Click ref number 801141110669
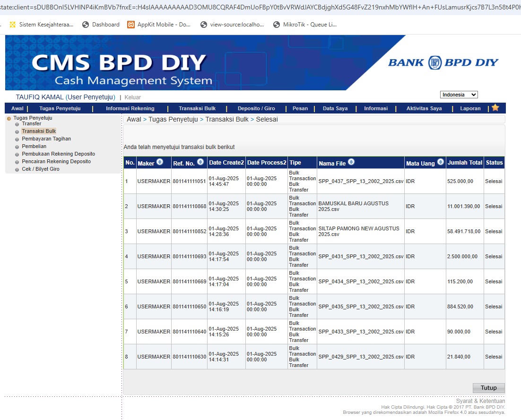521x420 pixels. coord(189,282)
